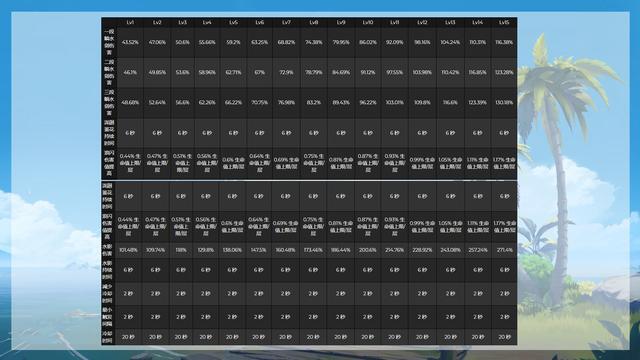Image resolution: width=640 pixels, height=360 pixels.
Task: Click the 68.82% cell in Lv7 column
Action: (286, 42)
